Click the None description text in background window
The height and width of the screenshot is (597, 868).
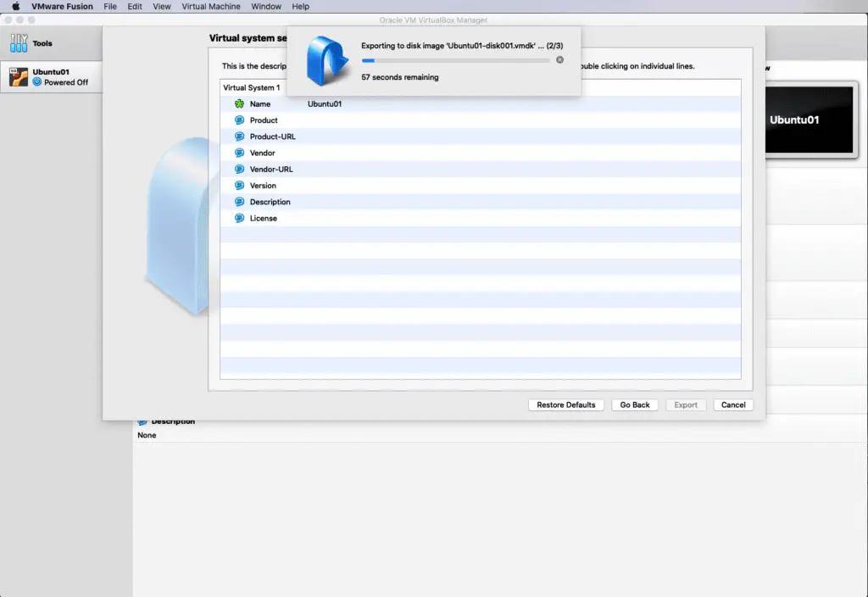[x=147, y=435]
